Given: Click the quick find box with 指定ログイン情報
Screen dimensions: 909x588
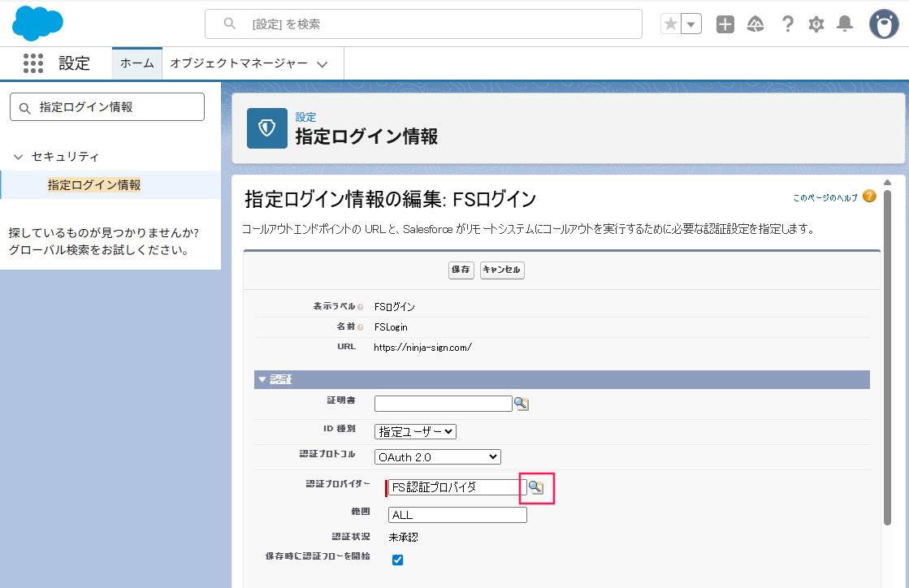Looking at the screenshot, I should (107, 107).
